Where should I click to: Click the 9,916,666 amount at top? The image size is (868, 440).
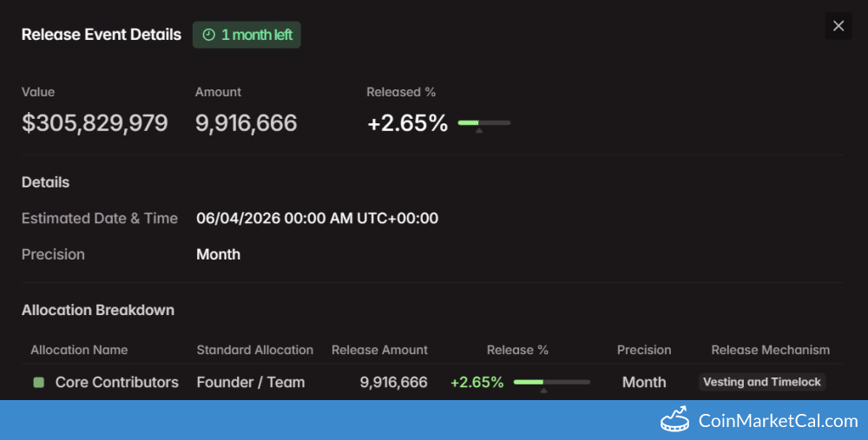[x=246, y=123]
